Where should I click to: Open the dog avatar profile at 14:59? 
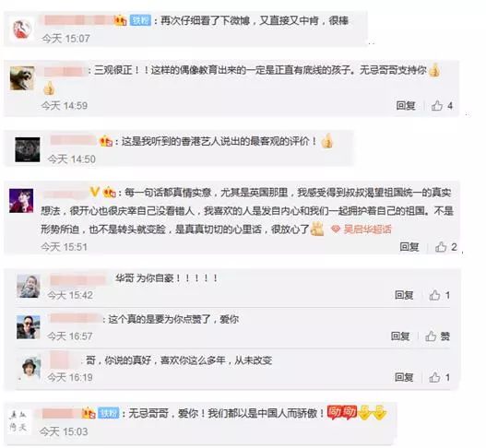(22, 78)
